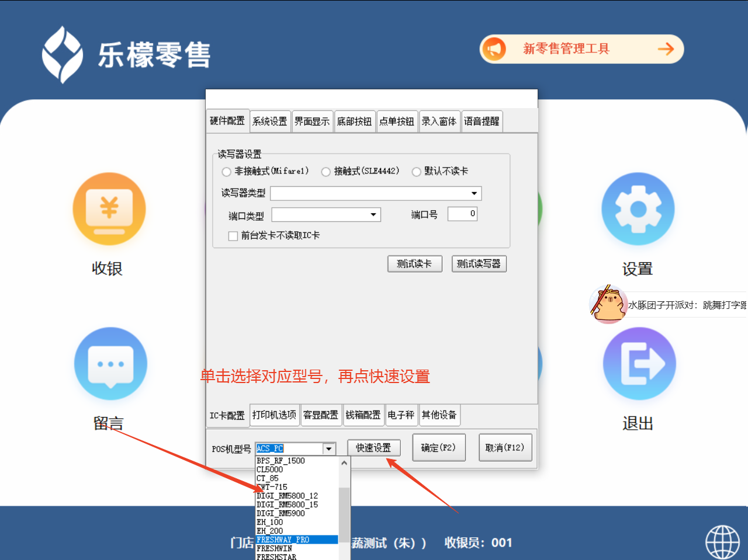Open the 留言 message icon
Viewport: 748px width, 560px height.
[x=110, y=363]
